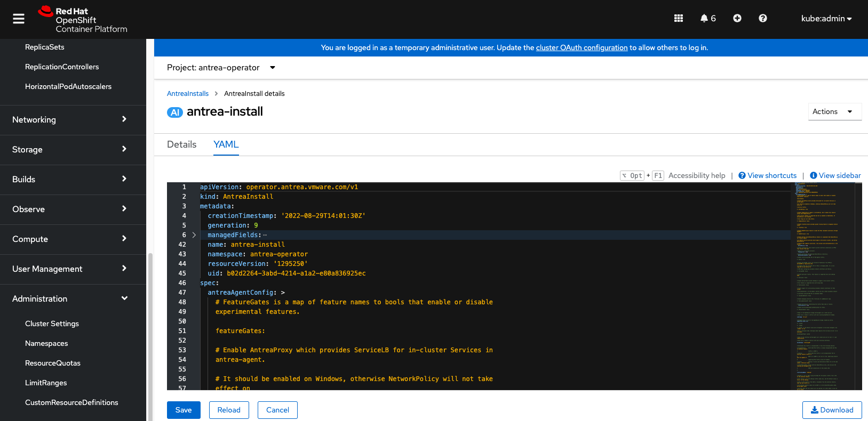Expand the User Management navigation section
The width and height of the screenshot is (868, 421).
(x=73, y=269)
